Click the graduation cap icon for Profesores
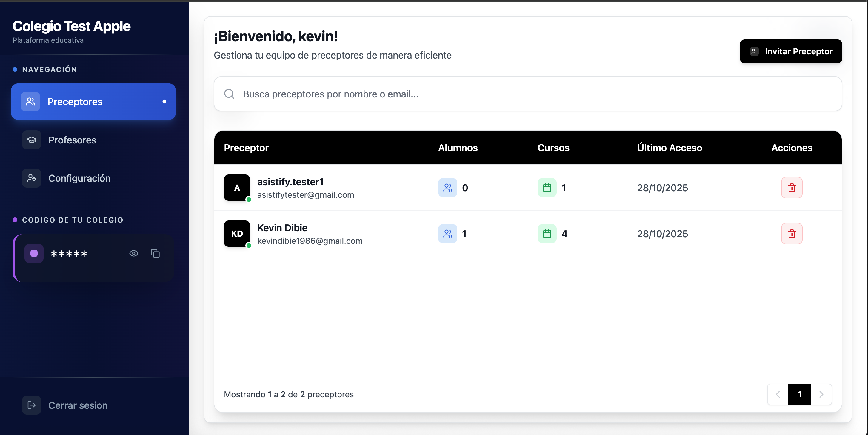This screenshot has width=868, height=435. tap(31, 140)
